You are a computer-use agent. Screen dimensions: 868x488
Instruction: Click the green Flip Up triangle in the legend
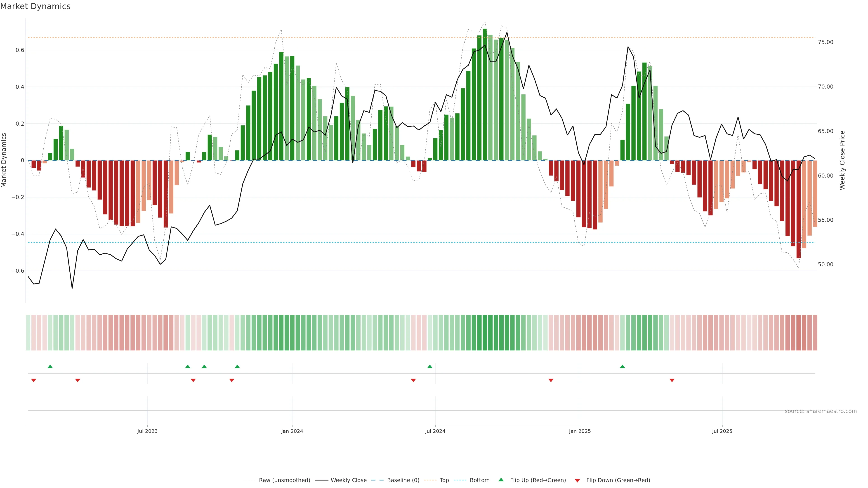(501, 480)
